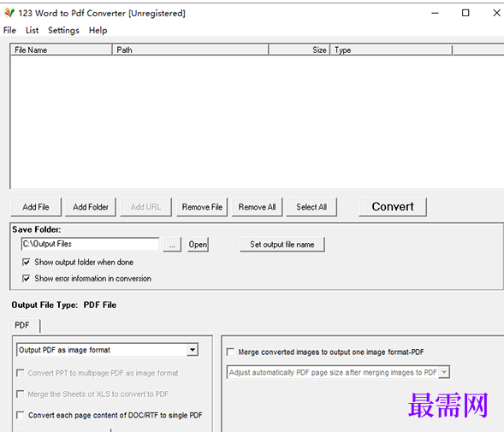Open the Help menu
Screen dimensions: 504x432
tap(98, 30)
